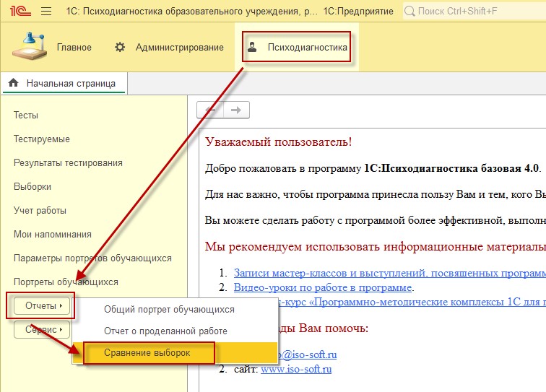Expand the Сервис dropdown button
The width and height of the screenshot is (546, 392).
coord(42,329)
